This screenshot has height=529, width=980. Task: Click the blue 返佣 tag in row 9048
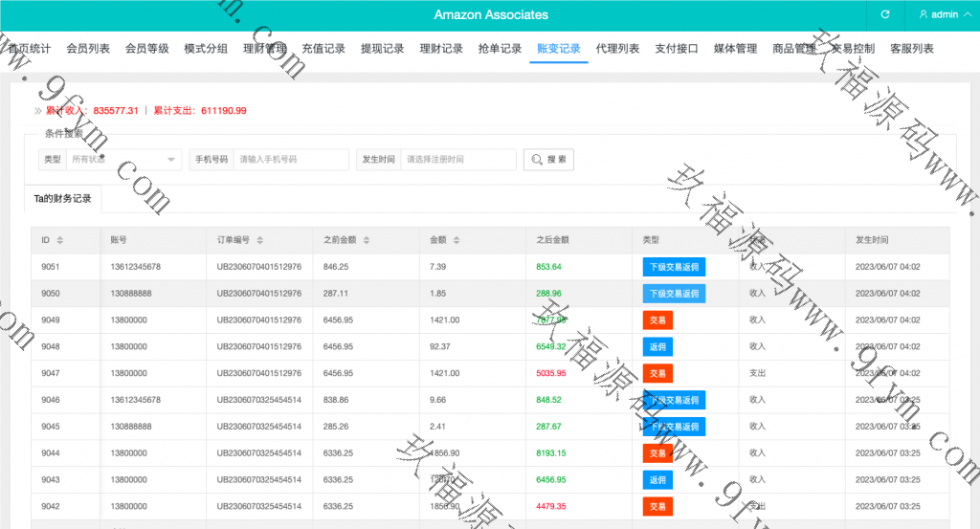[x=657, y=346]
